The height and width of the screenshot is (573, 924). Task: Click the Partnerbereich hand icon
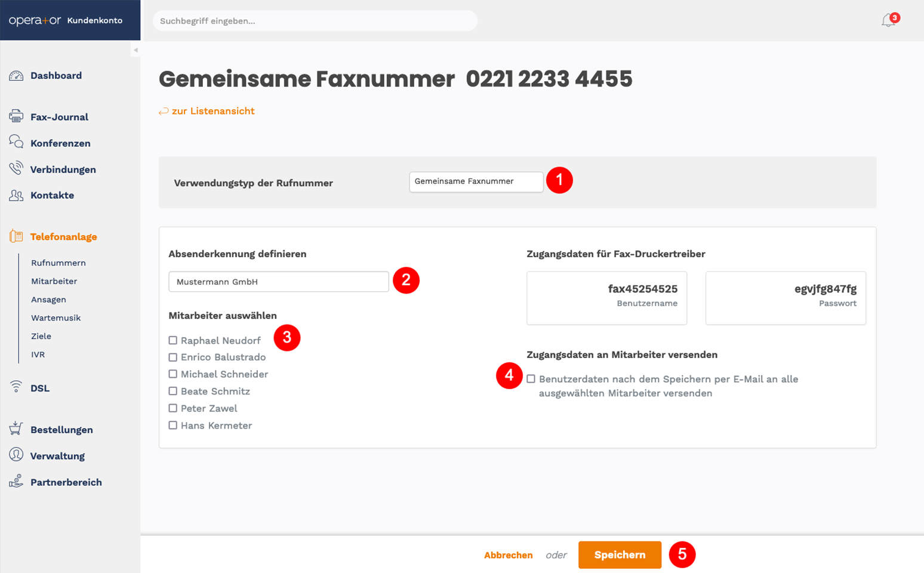[x=16, y=481]
